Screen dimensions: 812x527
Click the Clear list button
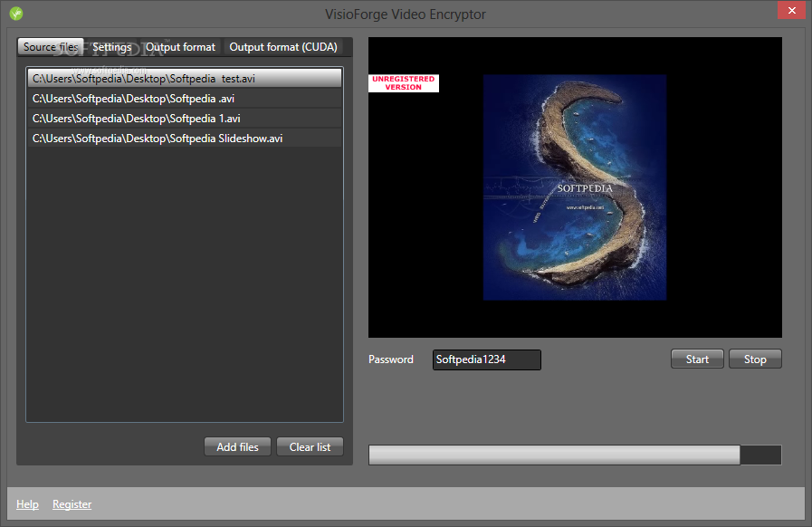pos(310,446)
